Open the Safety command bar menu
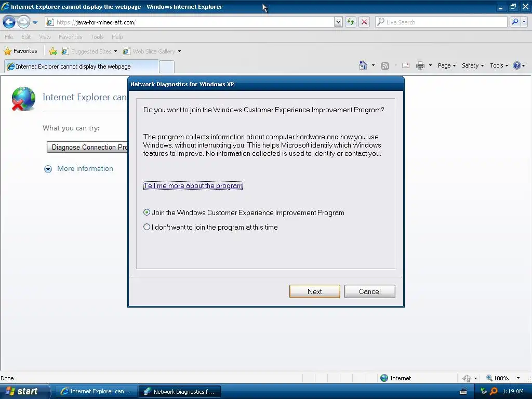Image resolution: width=532 pixels, height=399 pixels. click(x=473, y=65)
